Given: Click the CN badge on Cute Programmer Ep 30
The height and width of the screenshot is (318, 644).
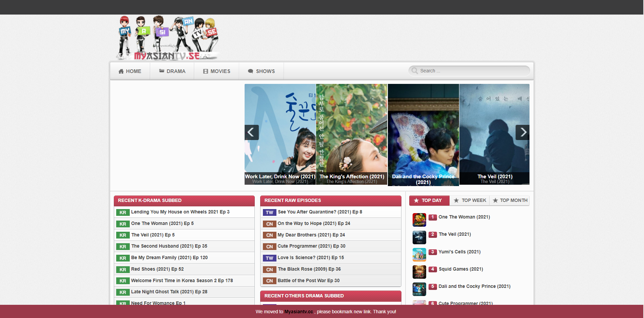Looking at the screenshot, I should (269, 246).
